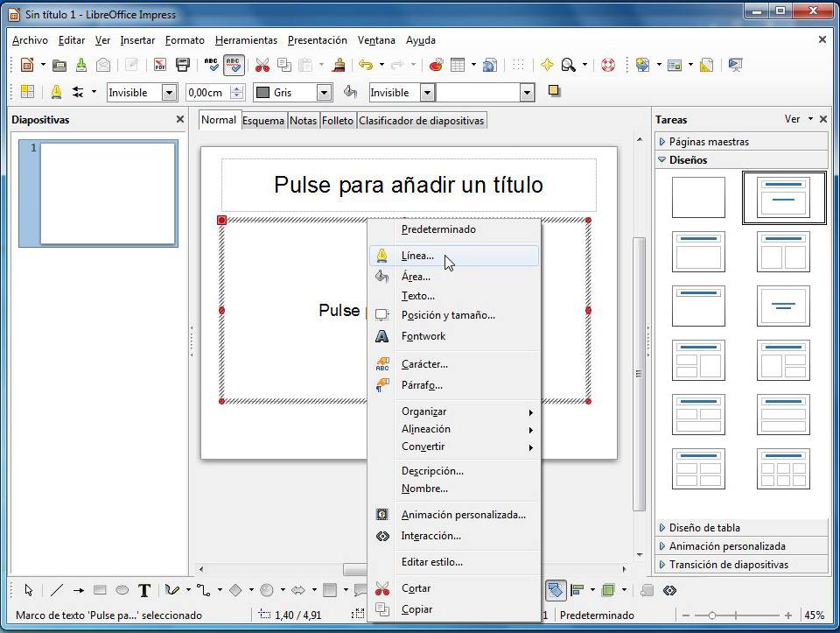The height and width of the screenshot is (633, 840).
Task: Select the Line drawing tool
Action: [56, 590]
